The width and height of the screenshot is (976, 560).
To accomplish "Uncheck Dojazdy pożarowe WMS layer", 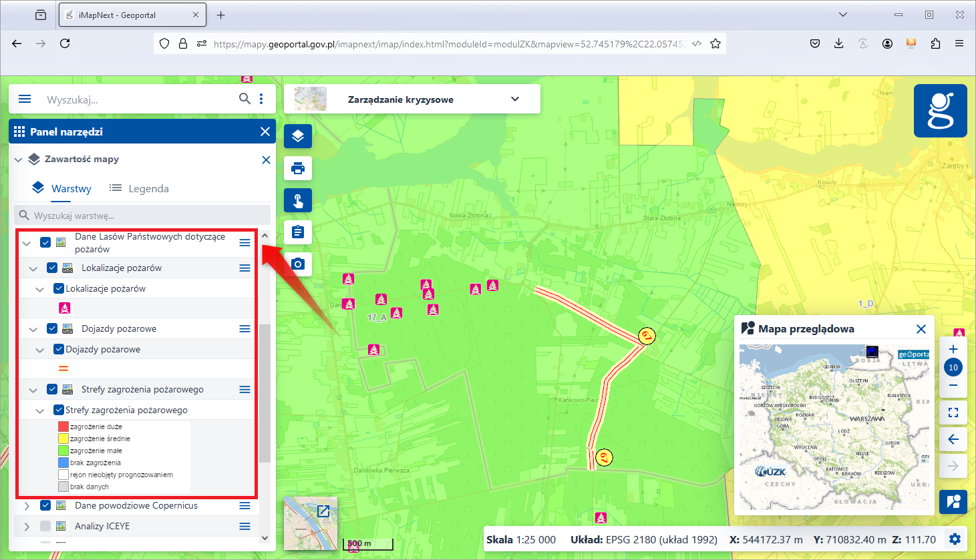I will [x=52, y=328].
